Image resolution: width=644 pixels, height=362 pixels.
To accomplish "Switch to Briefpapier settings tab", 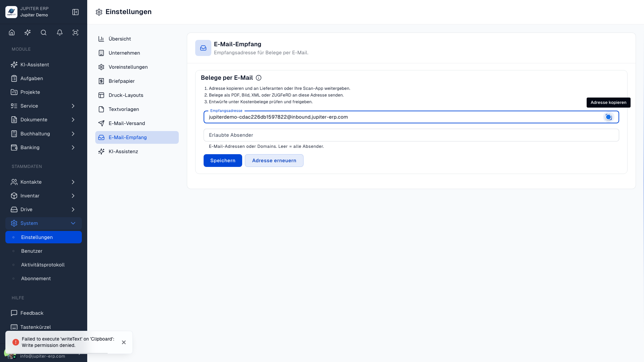I will [x=137, y=81].
